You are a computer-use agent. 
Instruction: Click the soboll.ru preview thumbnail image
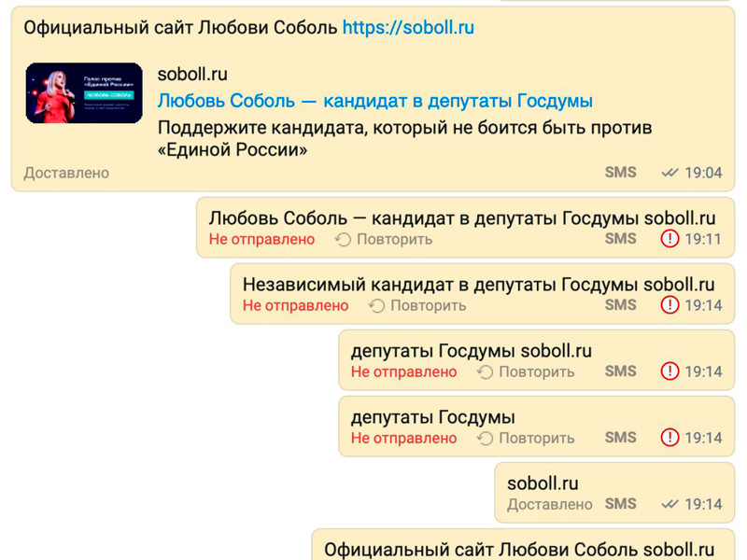[x=84, y=93]
